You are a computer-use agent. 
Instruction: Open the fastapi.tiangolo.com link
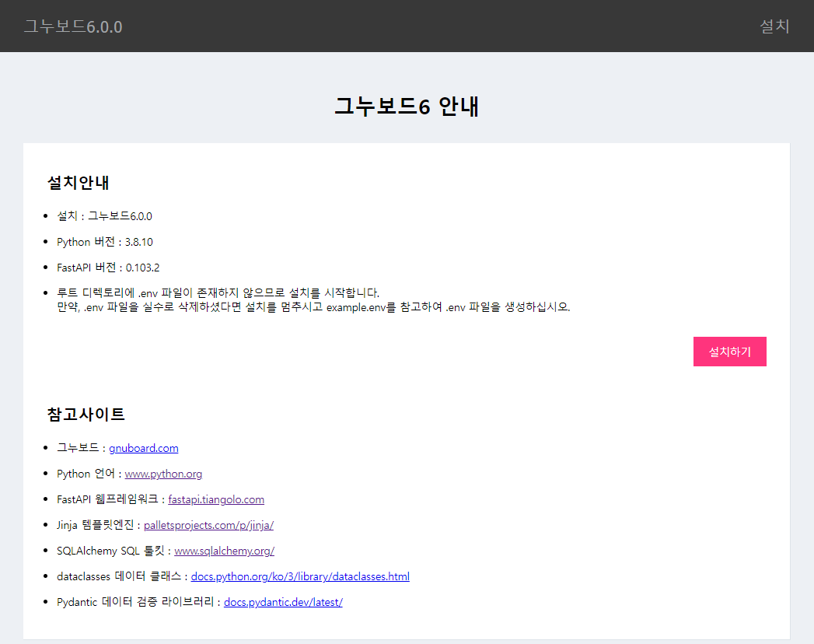(216, 499)
